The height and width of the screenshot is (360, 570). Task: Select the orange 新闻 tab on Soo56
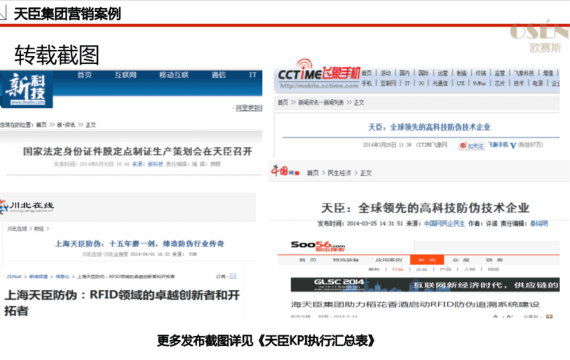point(427,260)
